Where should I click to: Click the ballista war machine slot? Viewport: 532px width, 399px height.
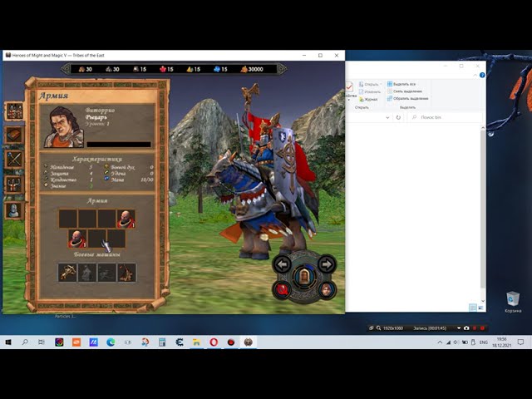click(x=67, y=273)
